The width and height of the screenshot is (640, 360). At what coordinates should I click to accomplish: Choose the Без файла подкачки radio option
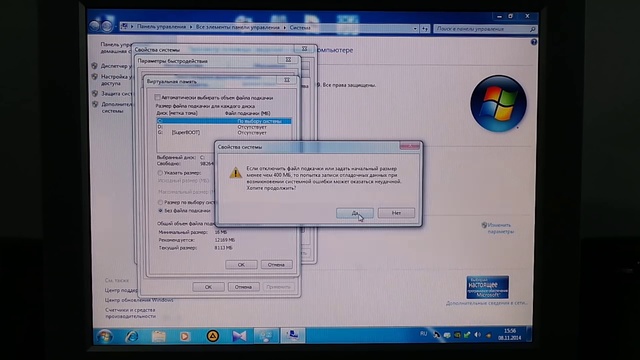pyautogui.click(x=160, y=211)
